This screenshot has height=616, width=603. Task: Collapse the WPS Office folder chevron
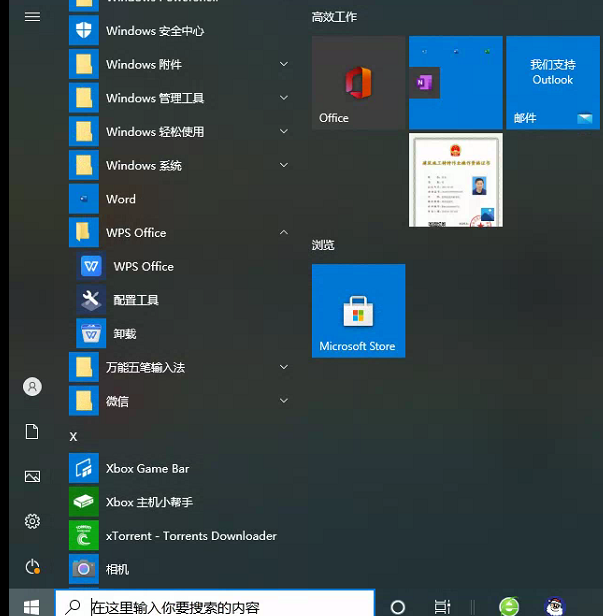pos(284,232)
